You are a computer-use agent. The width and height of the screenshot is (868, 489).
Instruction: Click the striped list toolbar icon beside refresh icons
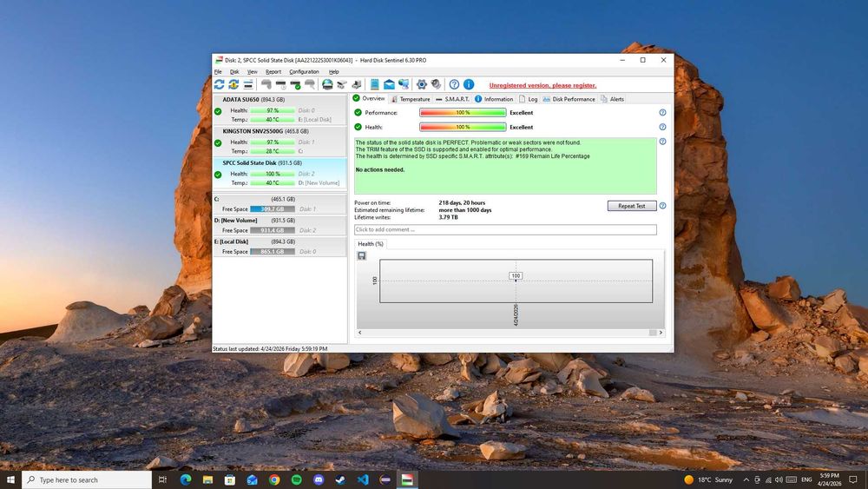248,84
